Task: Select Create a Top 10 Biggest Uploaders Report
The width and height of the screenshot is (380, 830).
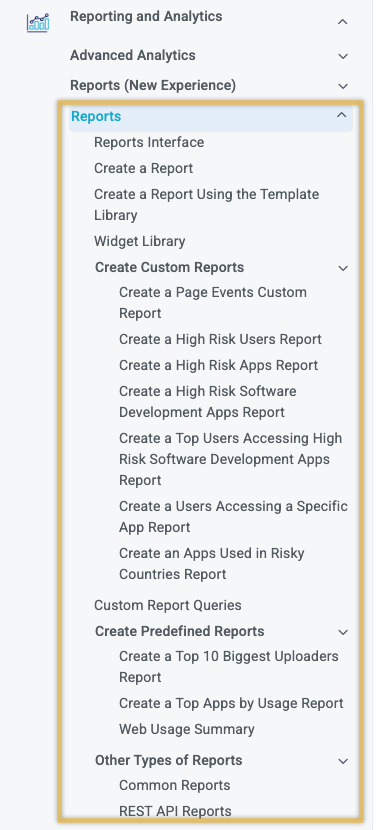Action: pos(229,666)
